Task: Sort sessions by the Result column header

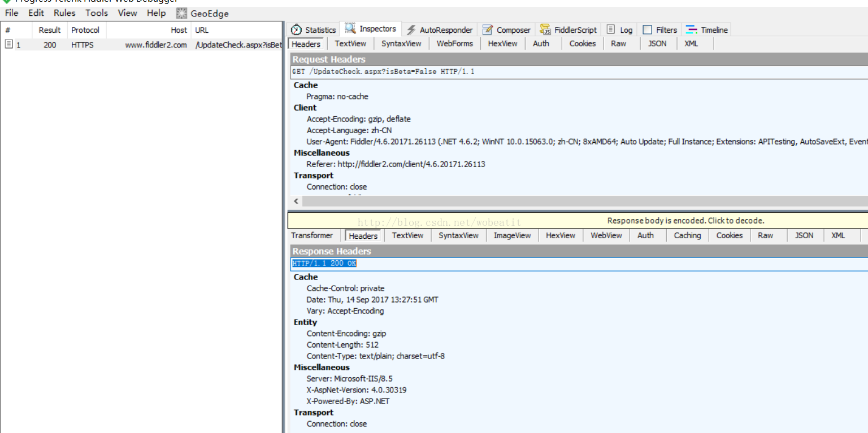Action: click(50, 30)
